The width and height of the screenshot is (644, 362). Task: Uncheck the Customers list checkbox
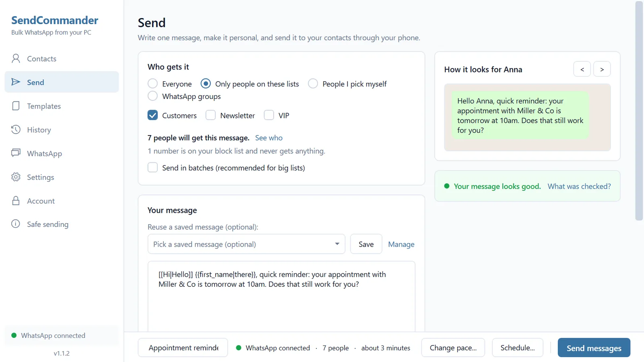[x=153, y=115]
